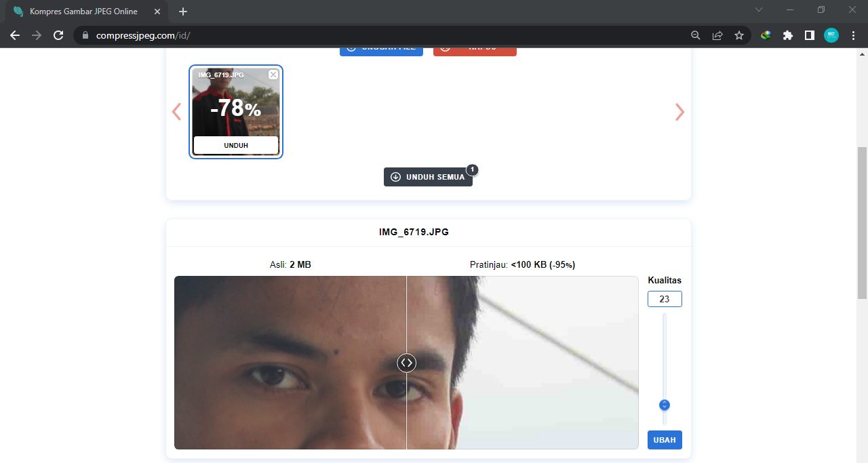Screen dimensions: 868x463
Task: Click the Kualitas label
Action: 665,280
